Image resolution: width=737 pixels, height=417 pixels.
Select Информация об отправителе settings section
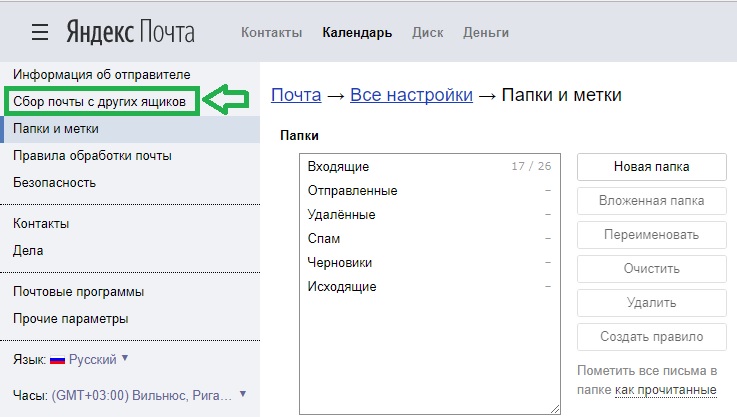102,74
